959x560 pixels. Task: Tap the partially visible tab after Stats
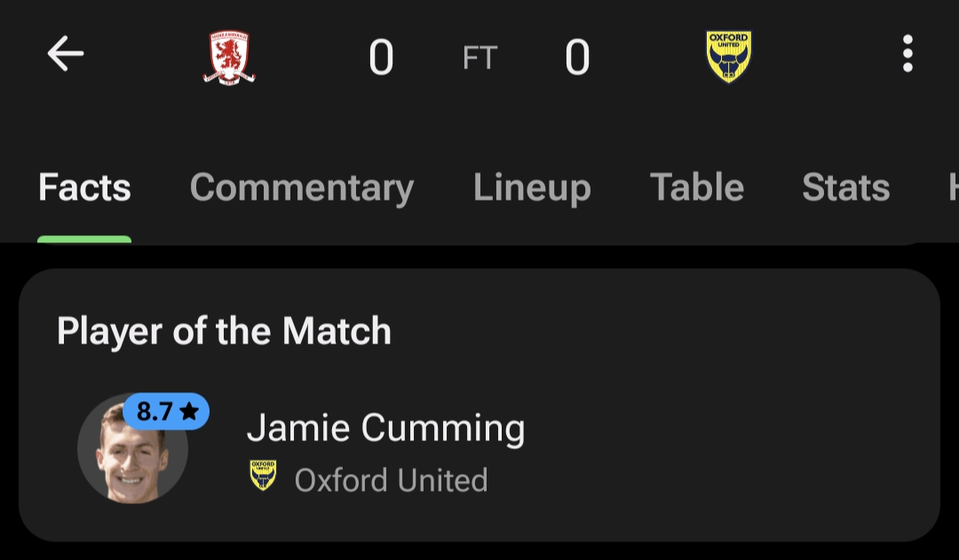[x=950, y=188]
